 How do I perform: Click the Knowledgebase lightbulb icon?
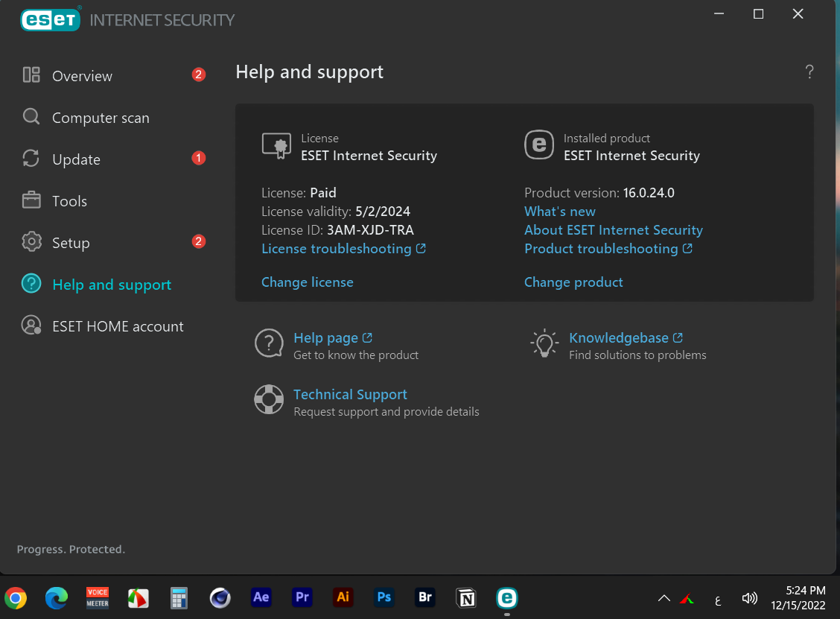[544, 343]
